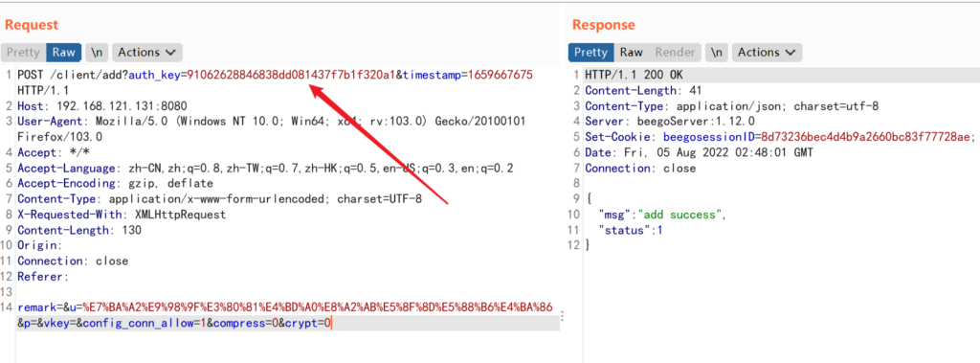This screenshot has height=363, width=980.
Task: Click the panel divider handle dots
Action: pos(562,316)
